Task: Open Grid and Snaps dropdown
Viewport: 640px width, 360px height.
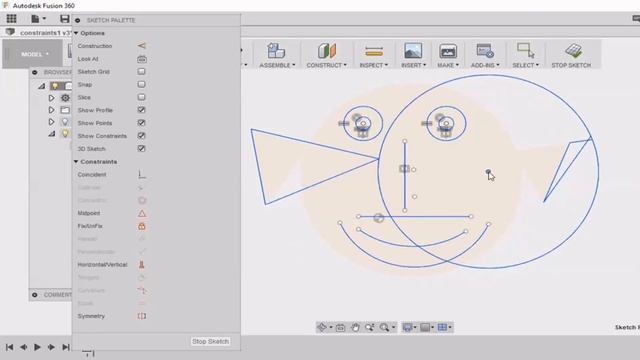Action: click(427, 327)
